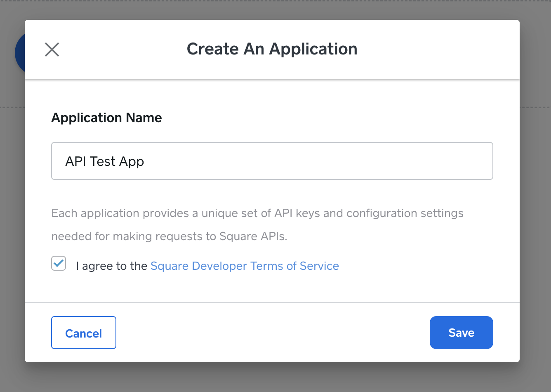Click the checkmark beside Terms of Service
This screenshot has height=392, width=551.
59,263
